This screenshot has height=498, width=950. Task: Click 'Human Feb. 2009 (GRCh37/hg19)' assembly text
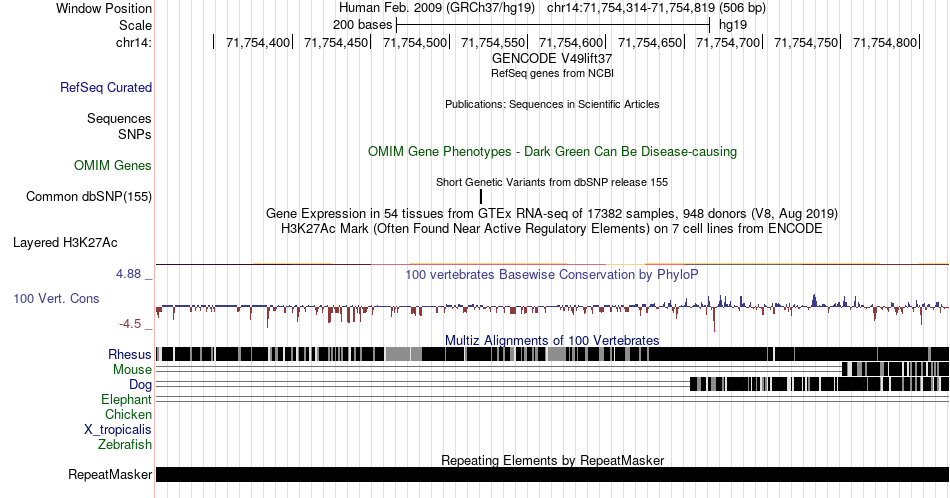click(x=437, y=8)
